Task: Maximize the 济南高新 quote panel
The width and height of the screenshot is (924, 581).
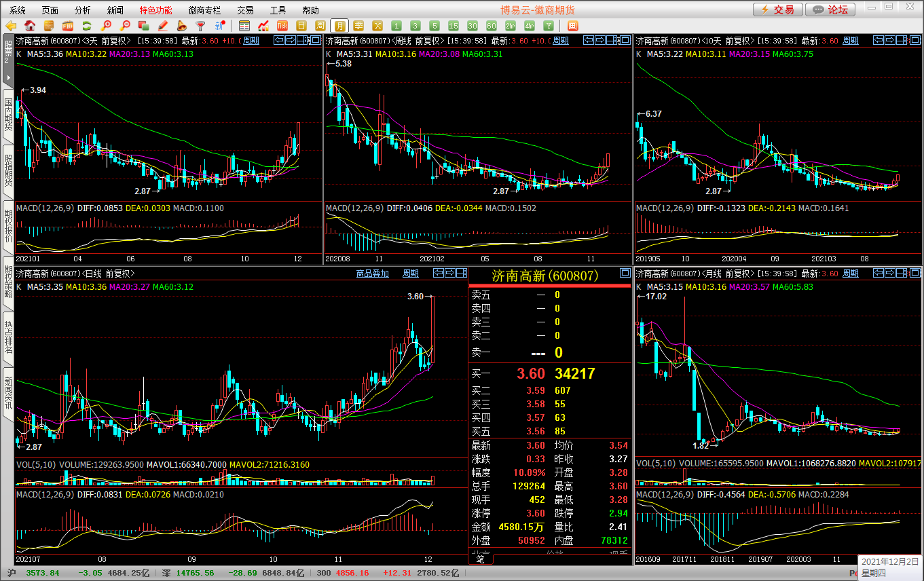Action: click(x=625, y=274)
